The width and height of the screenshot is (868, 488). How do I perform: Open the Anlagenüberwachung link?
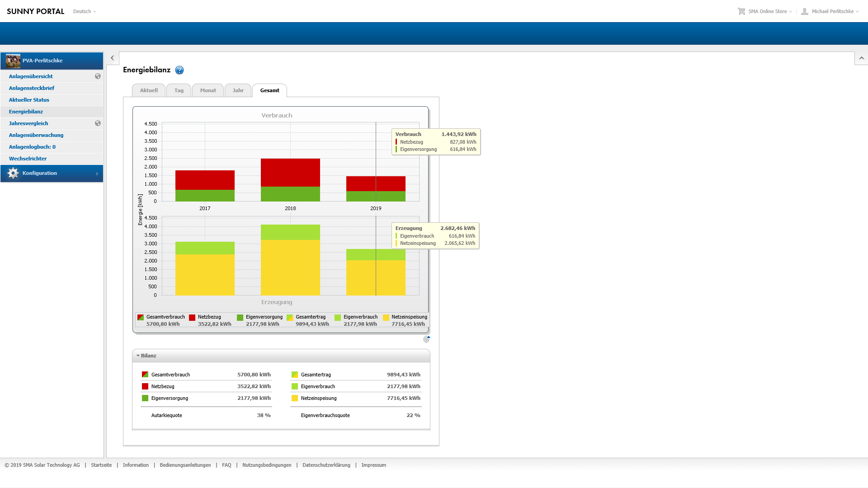click(x=36, y=135)
